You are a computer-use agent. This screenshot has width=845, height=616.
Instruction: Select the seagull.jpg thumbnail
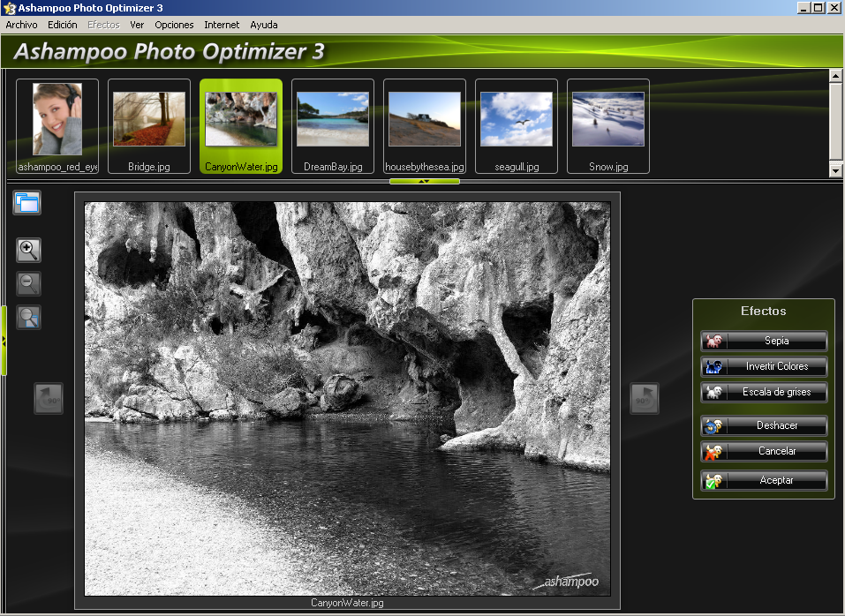click(x=517, y=126)
